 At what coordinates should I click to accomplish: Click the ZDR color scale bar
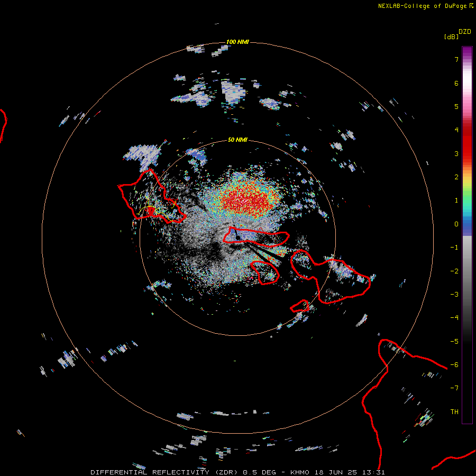click(467, 235)
